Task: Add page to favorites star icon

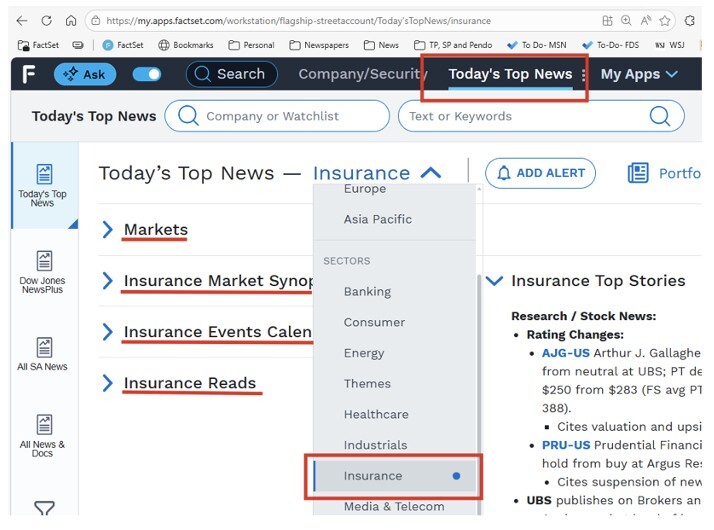Action: point(664,20)
